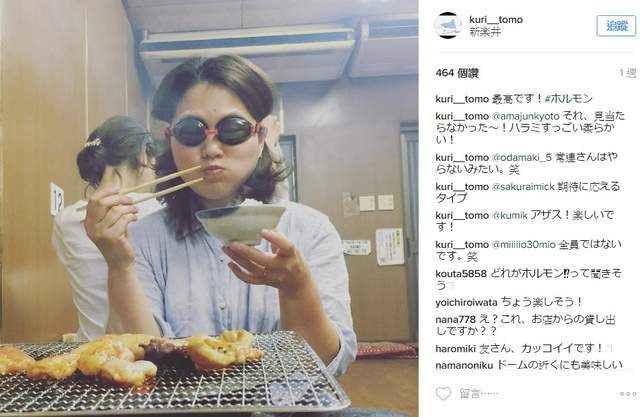Click the #ホルモン hashtag

[568, 99]
